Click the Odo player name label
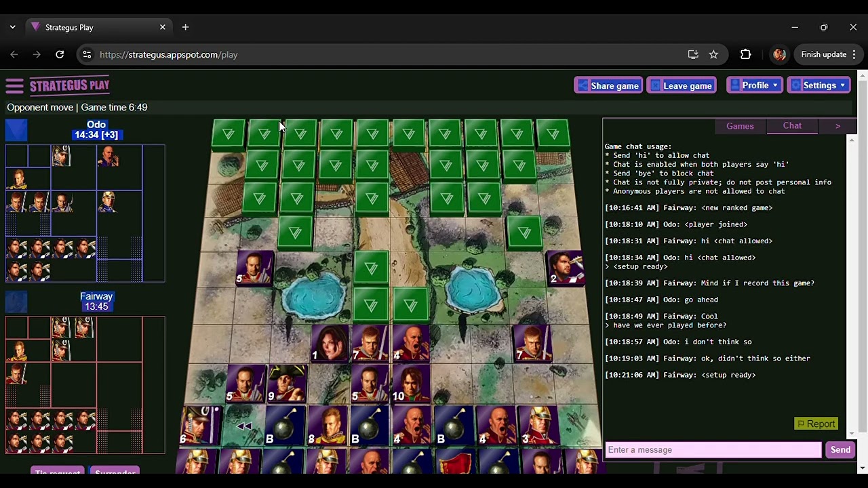 coord(96,125)
